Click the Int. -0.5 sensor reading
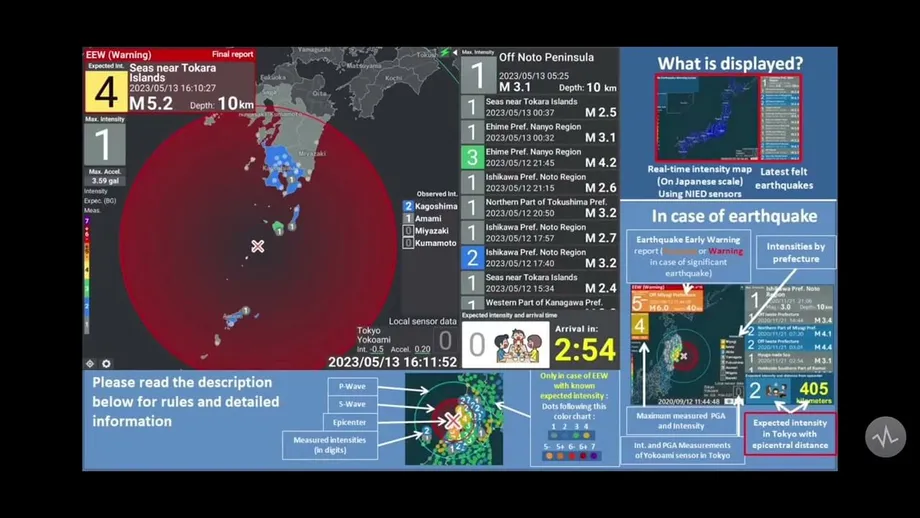The image size is (920, 518). pyautogui.click(x=370, y=349)
